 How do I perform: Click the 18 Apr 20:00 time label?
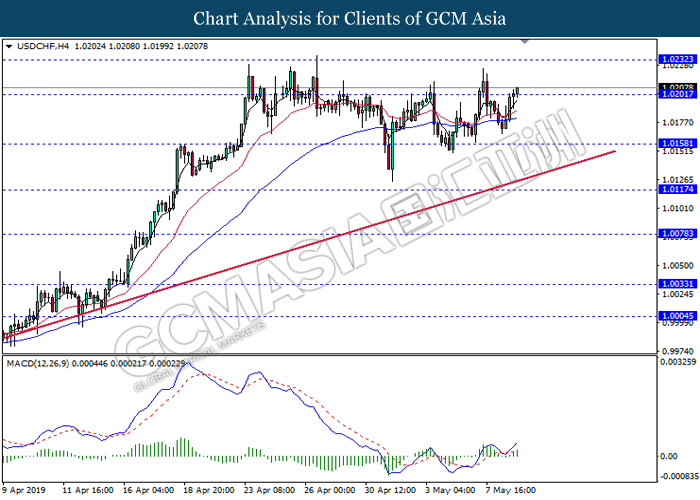click(208, 490)
